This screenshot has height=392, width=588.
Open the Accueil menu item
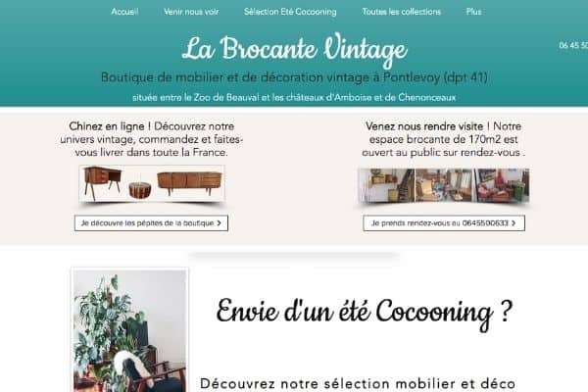point(124,12)
